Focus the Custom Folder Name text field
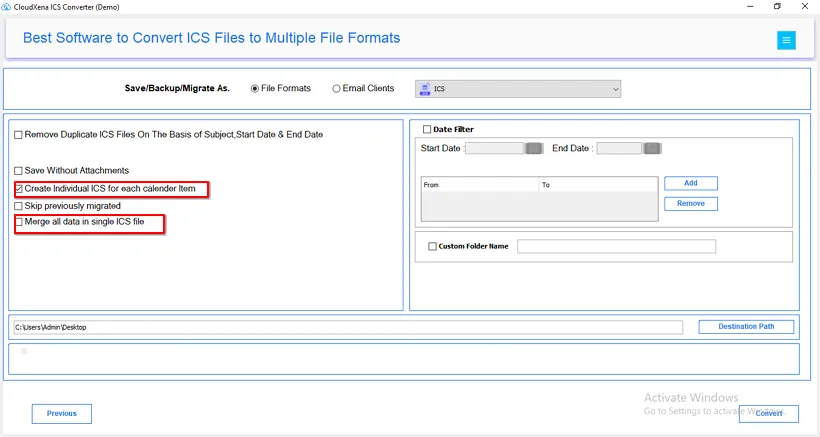 click(x=617, y=246)
